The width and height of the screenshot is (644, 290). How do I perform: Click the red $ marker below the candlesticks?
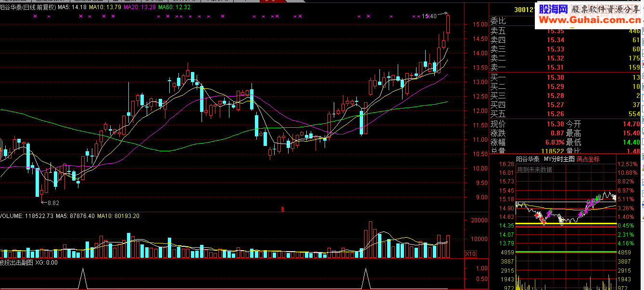[283, 209]
